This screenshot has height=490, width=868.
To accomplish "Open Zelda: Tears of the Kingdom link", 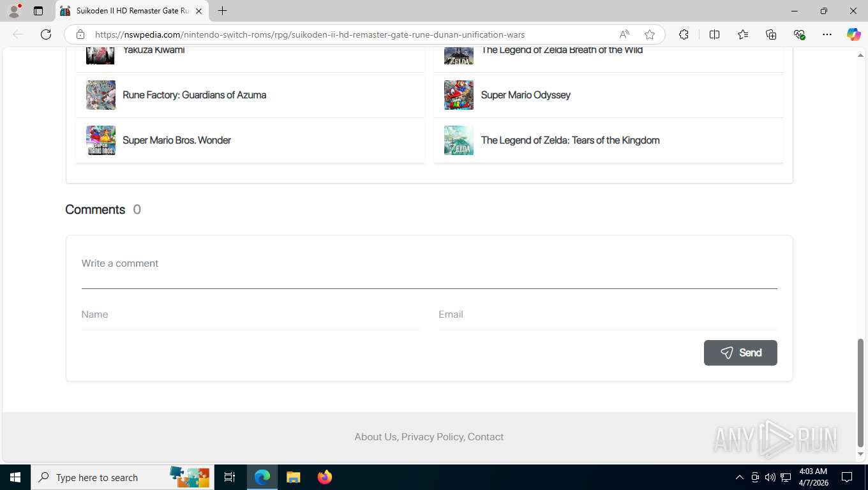I will pos(571,140).
